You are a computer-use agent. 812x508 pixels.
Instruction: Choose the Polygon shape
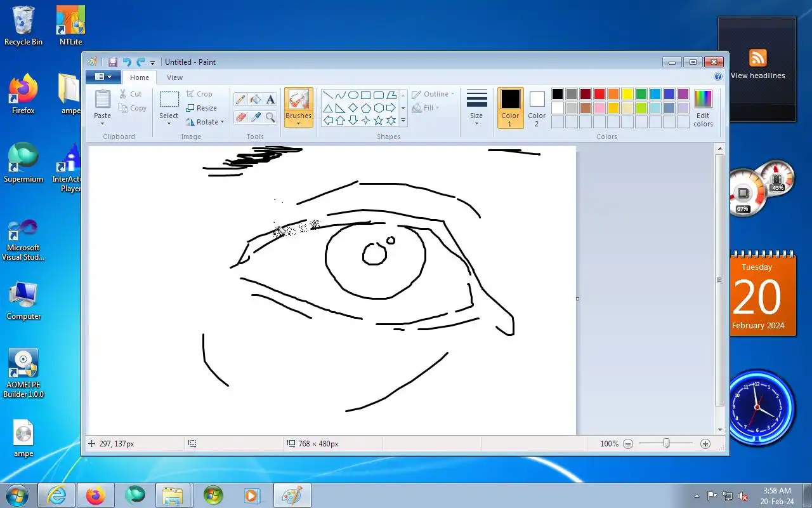[x=391, y=95]
